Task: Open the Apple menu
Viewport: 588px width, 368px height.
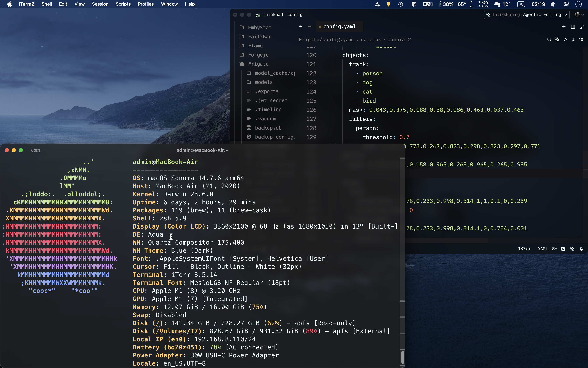Action: pyautogui.click(x=9, y=4)
